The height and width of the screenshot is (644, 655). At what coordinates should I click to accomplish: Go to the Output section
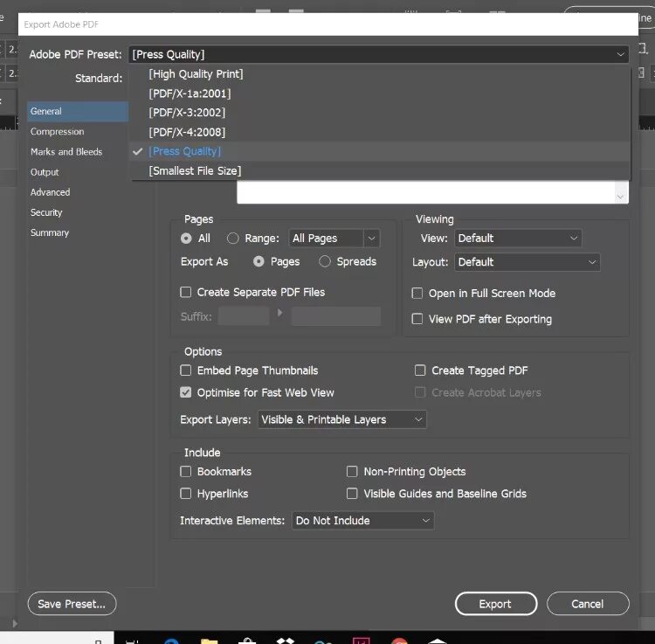pyautogui.click(x=45, y=172)
